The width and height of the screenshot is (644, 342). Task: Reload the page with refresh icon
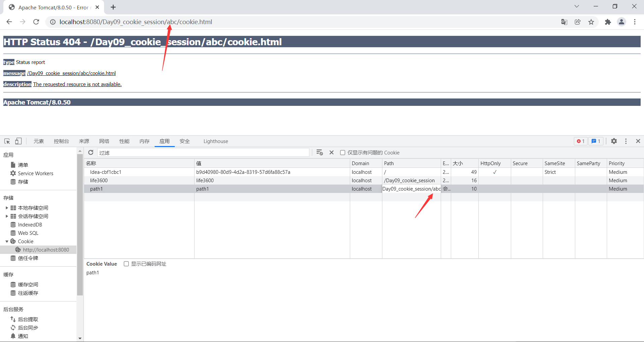(36, 22)
